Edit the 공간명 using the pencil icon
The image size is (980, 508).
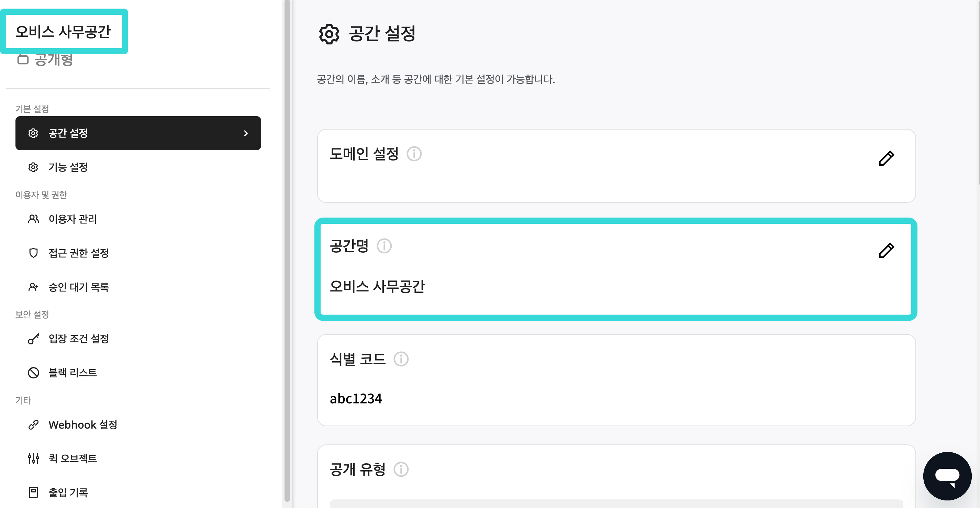tap(886, 250)
